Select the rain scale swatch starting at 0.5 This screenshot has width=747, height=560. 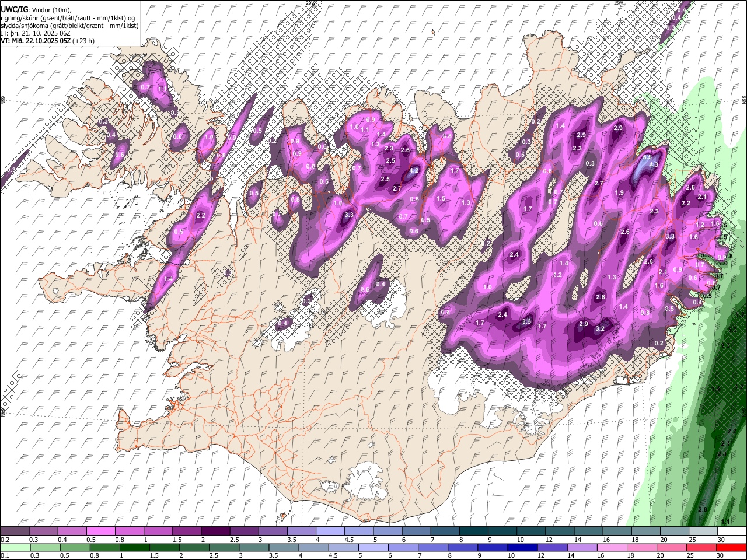point(75,547)
